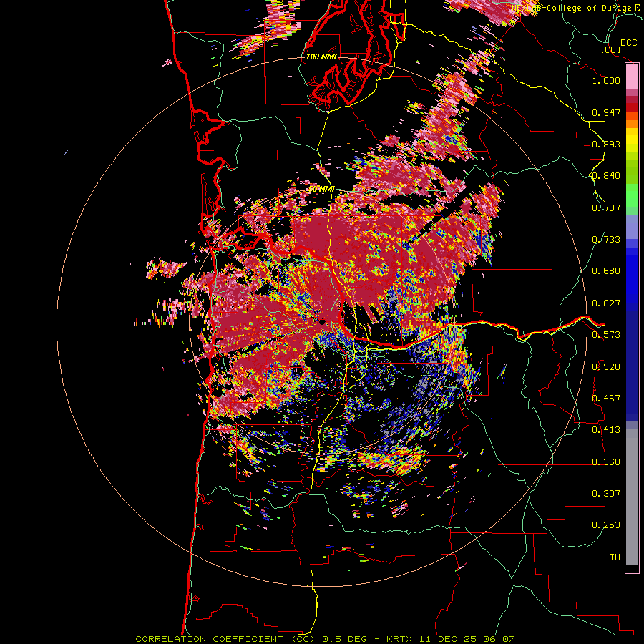Screen dimensions: 644x644
Task: Click the 0.413 legend value
Action: point(606,430)
